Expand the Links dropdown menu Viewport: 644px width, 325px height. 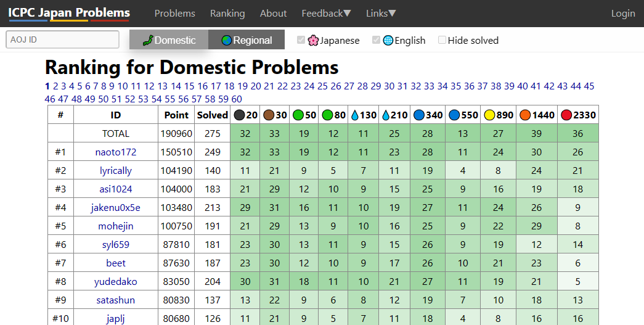(381, 14)
